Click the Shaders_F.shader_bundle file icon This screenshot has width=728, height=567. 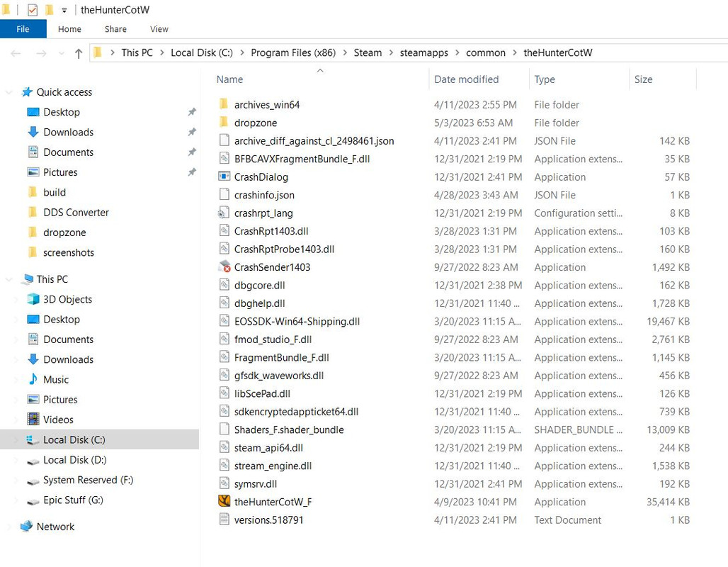coord(224,429)
